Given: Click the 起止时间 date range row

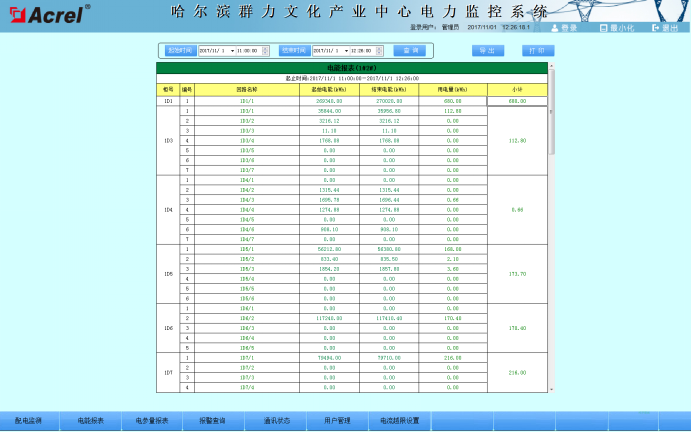Looking at the screenshot, I should click(x=352, y=78).
